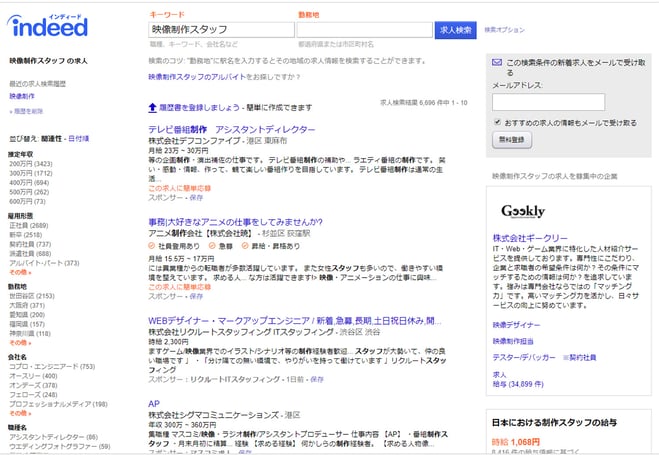Filter salary by 600万円 (73)

pyautogui.click(x=27, y=201)
